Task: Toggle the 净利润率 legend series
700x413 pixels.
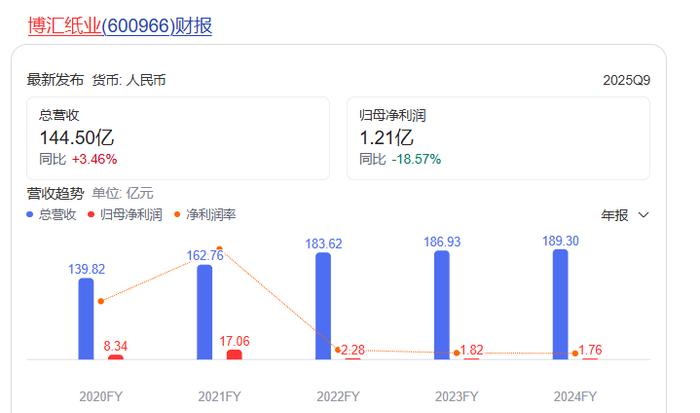Action: coord(205,215)
